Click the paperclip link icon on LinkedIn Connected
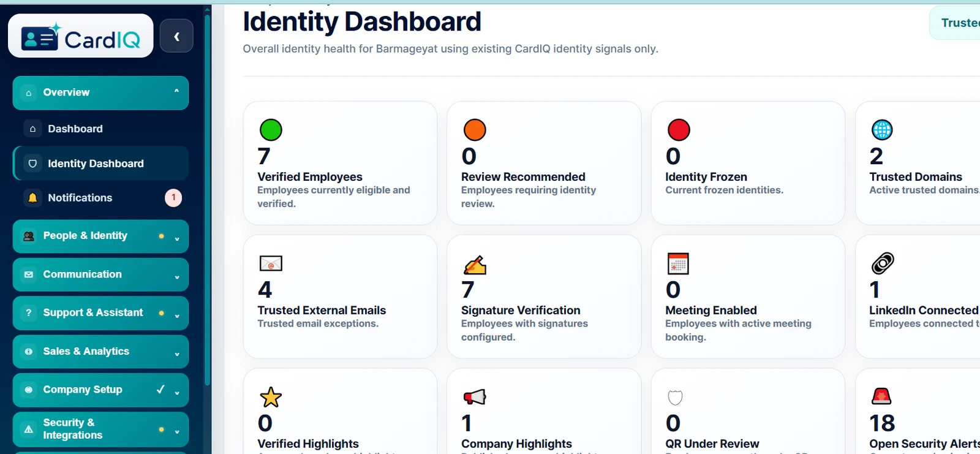 click(x=883, y=263)
